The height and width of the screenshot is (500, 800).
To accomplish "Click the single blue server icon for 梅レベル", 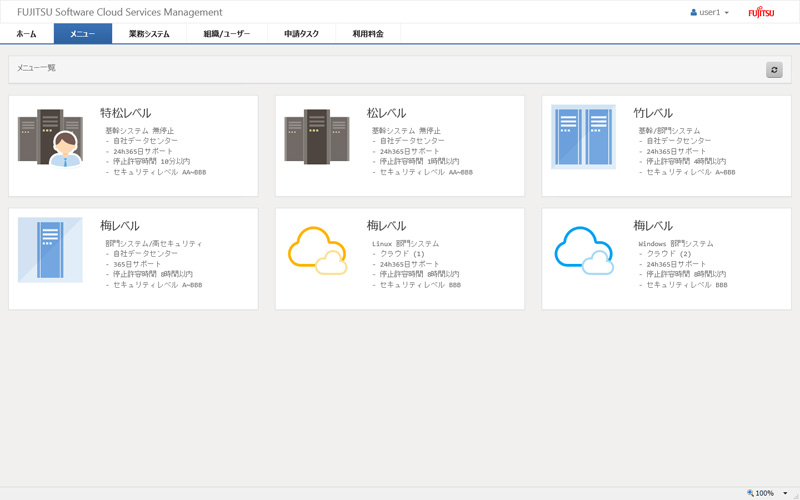I will pyautogui.click(x=50, y=250).
